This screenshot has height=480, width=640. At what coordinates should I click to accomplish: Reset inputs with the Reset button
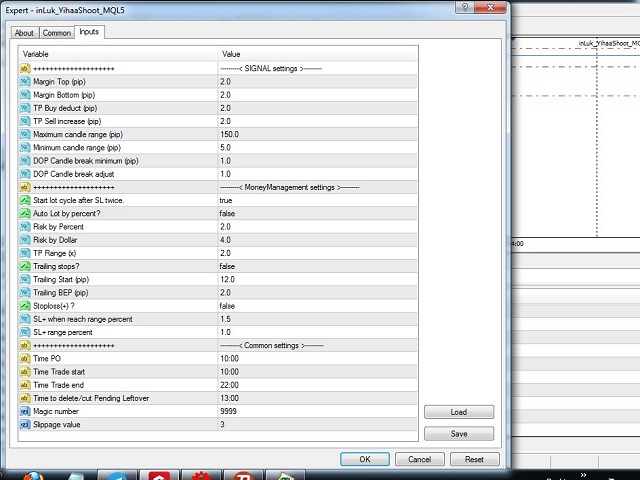click(474, 459)
